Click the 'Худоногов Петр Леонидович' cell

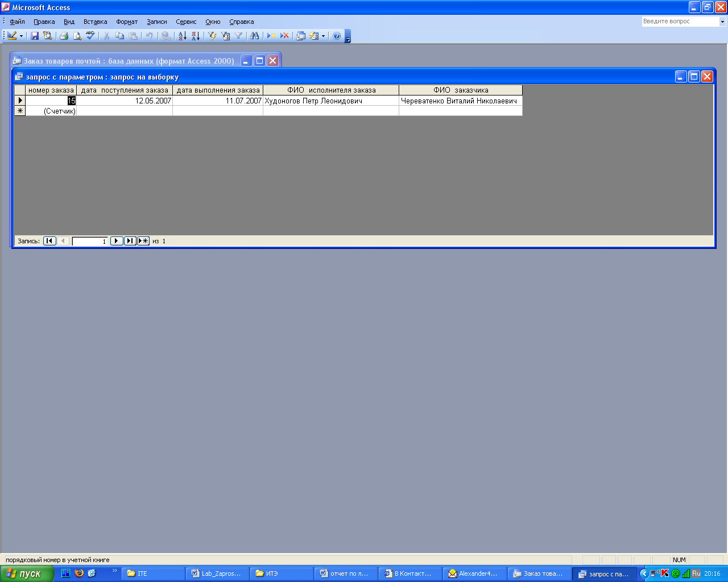(x=331, y=101)
